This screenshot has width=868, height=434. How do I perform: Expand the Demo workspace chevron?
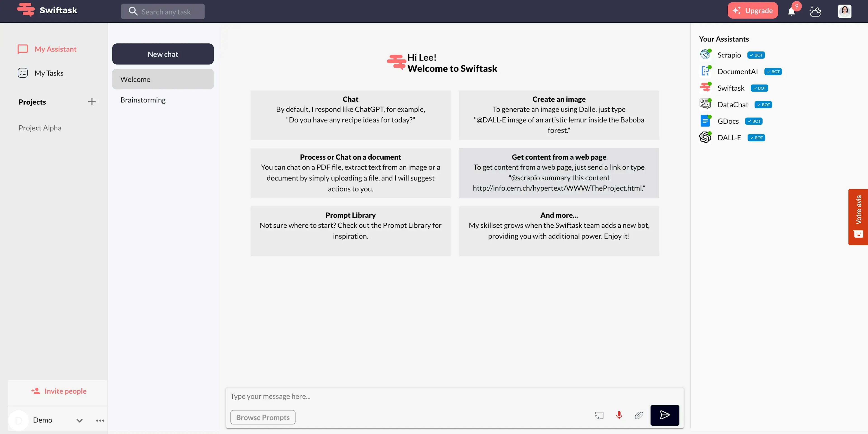tap(80, 420)
